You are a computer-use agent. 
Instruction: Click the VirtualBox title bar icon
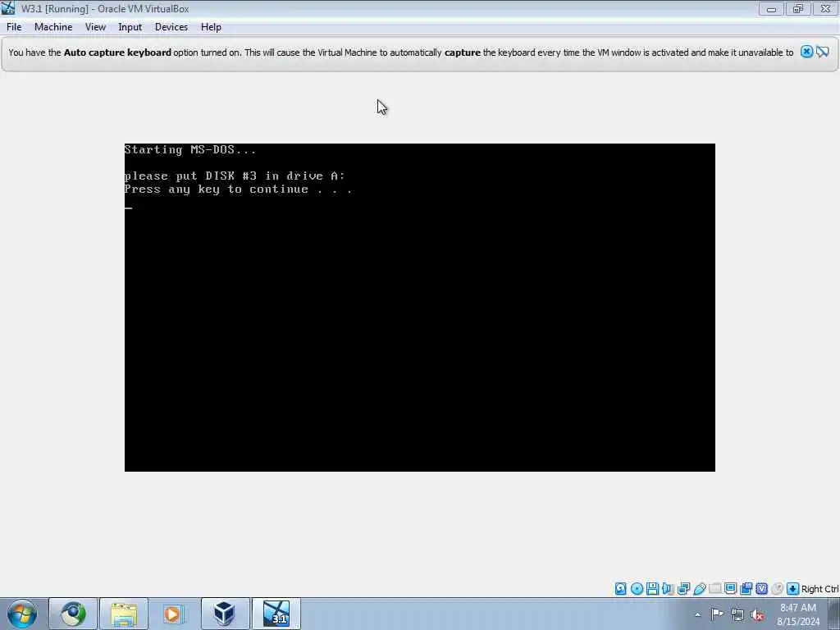[x=8, y=8]
